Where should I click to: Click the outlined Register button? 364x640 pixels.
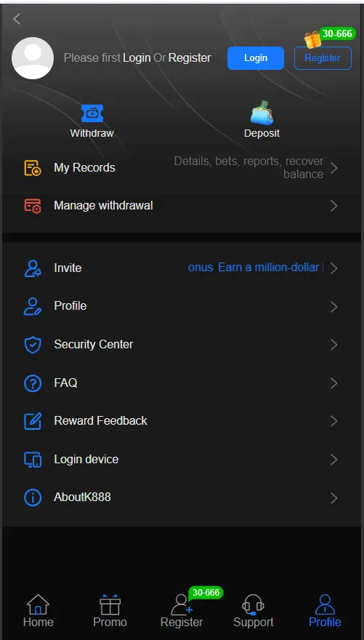(323, 58)
